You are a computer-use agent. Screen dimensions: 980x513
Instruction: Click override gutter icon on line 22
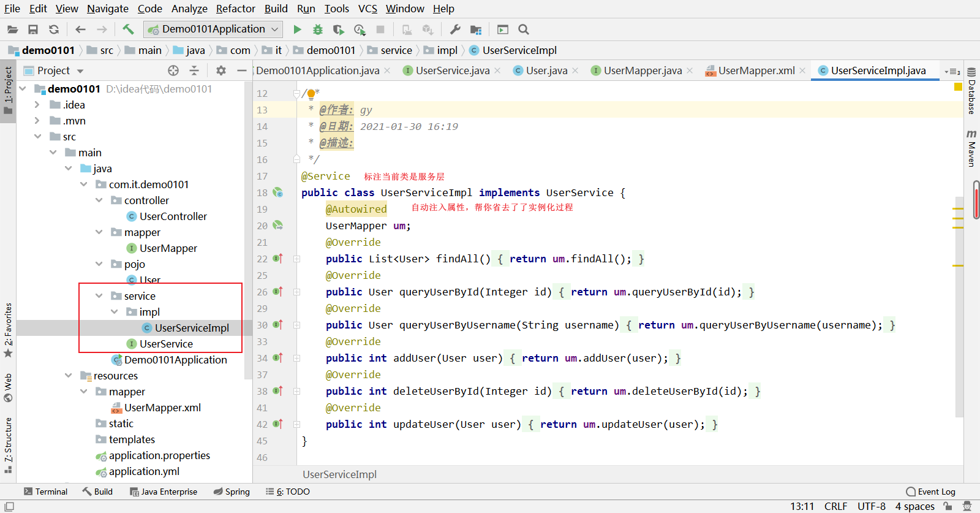(x=278, y=259)
